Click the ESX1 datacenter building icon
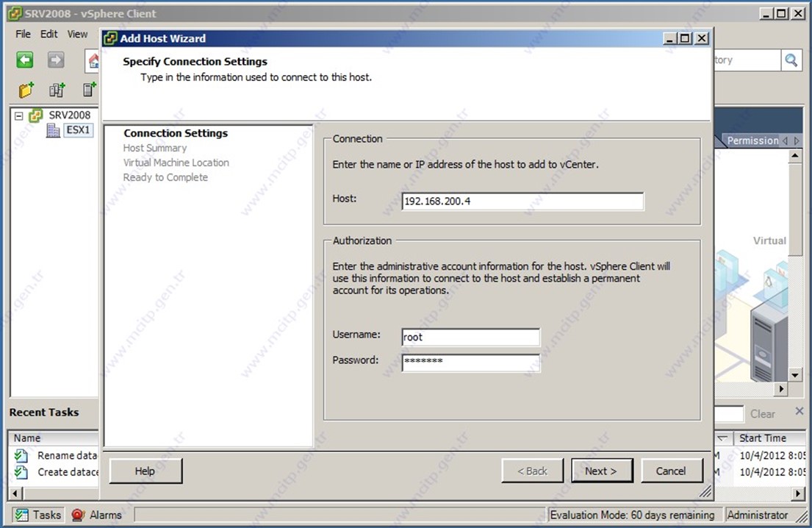 53,130
